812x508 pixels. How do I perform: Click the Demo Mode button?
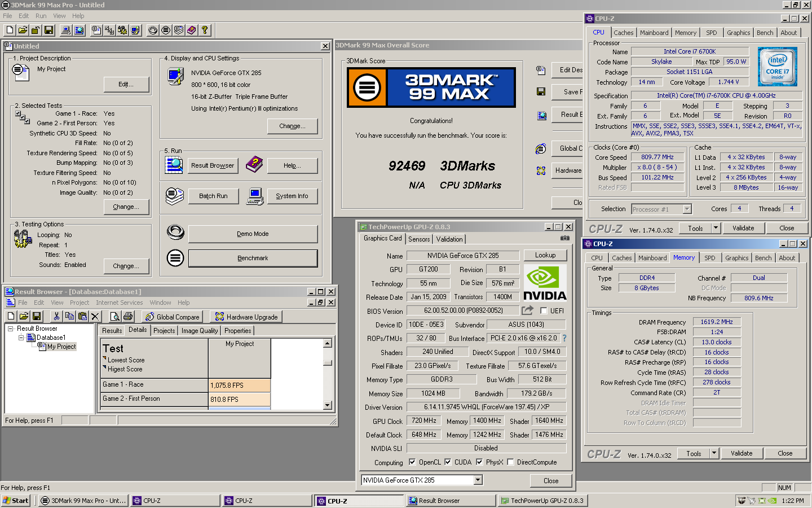(x=253, y=234)
